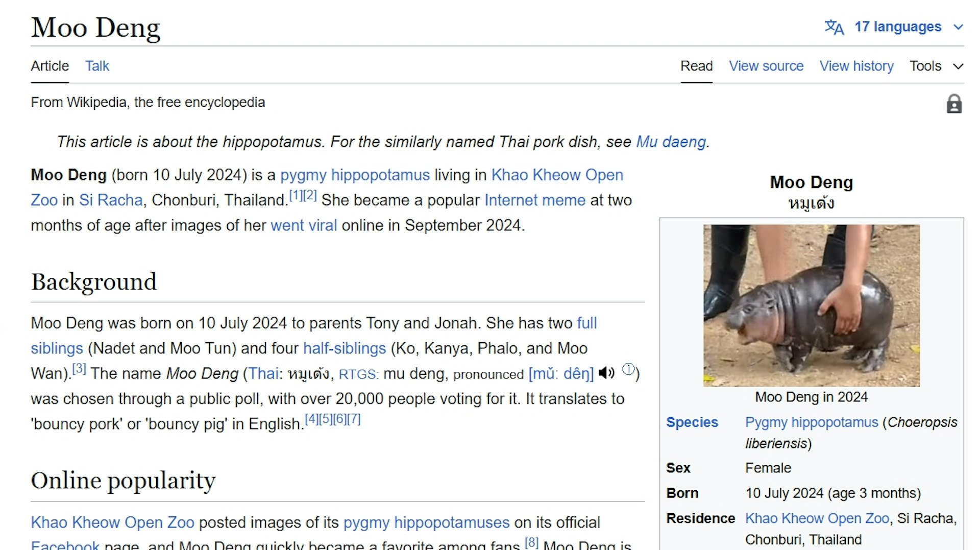Viewport: 980px width, 550px height.
Task: Jump to citation [8]
Action: pyautogui.click(x=531, y=542)
